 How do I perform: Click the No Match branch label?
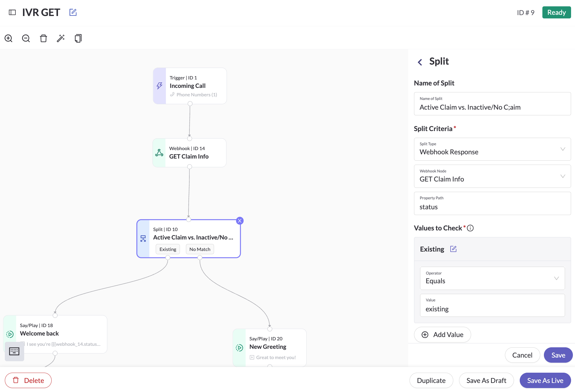tap(200, 249)
